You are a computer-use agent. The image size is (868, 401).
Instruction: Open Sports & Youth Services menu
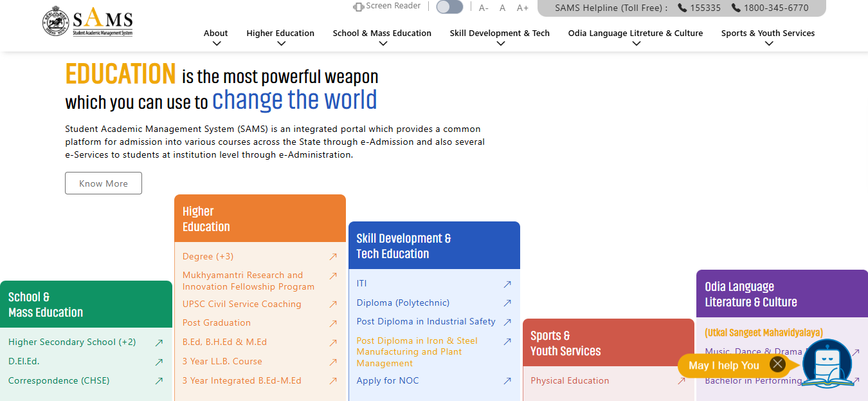768,33
